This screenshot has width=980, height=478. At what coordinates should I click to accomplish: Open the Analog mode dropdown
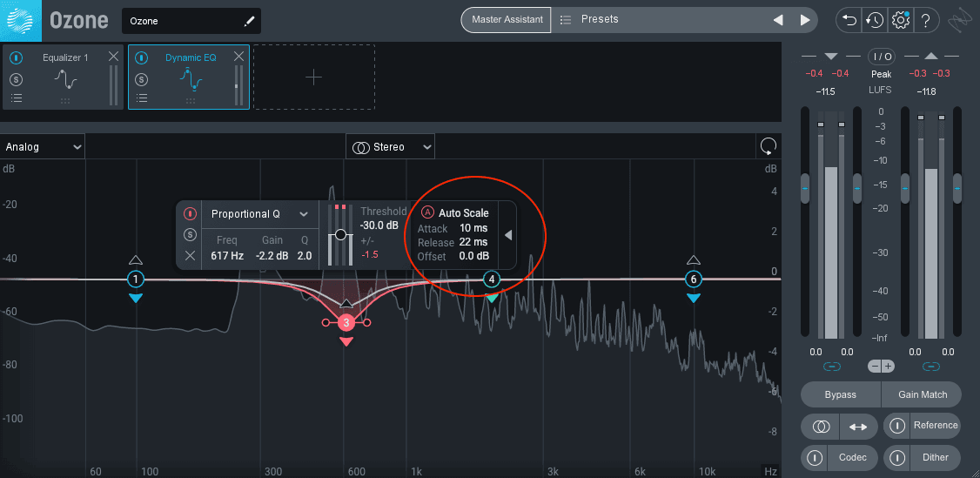(43, 147)
